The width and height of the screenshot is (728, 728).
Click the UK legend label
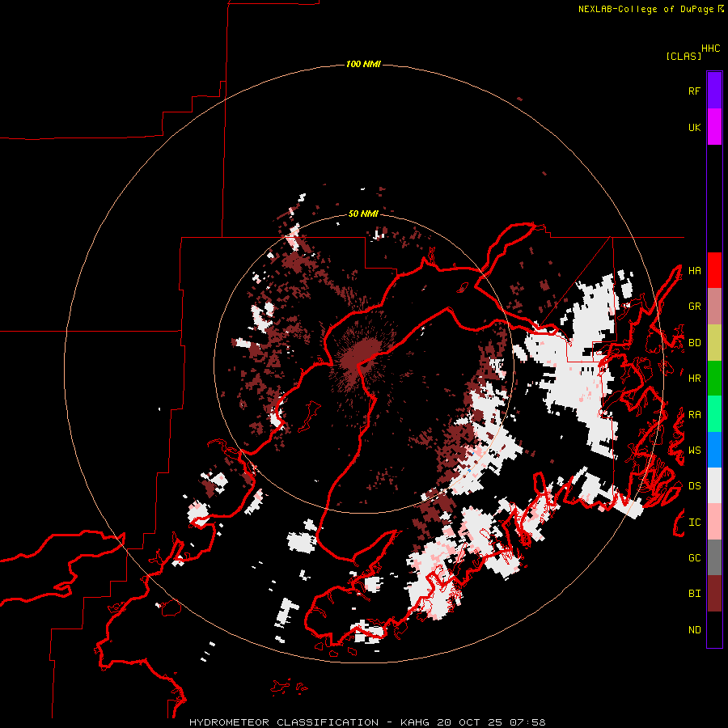point(694,128)
